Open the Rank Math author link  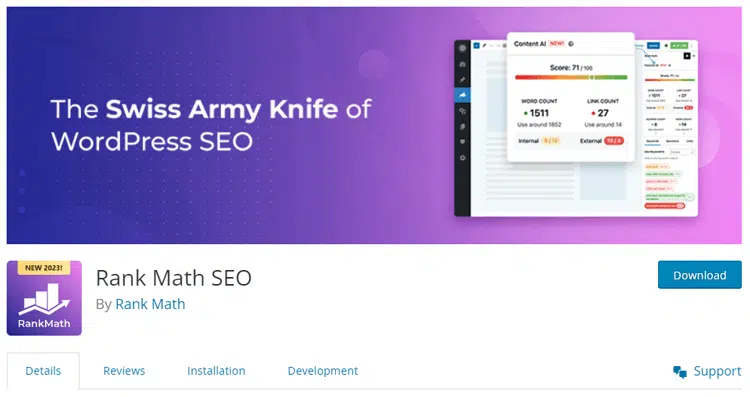pyautogui.click(x=150, y=304)
